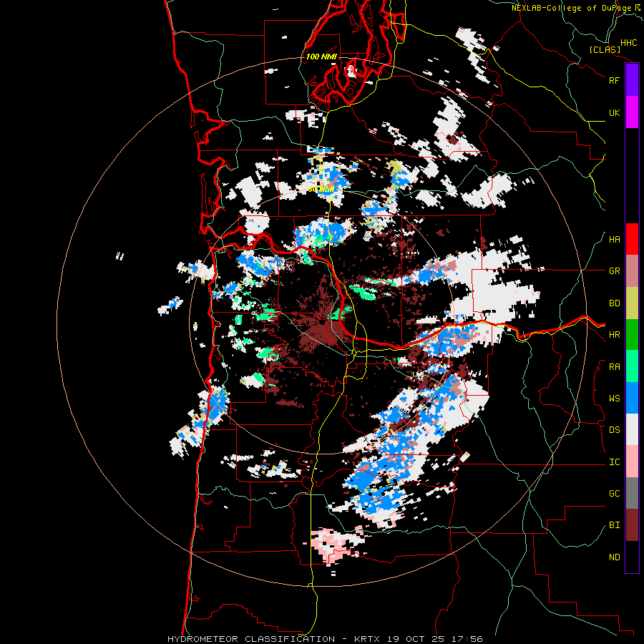Click the IC legend label
This screenshot has width=644, height=644.
click(x=614, y=462)
